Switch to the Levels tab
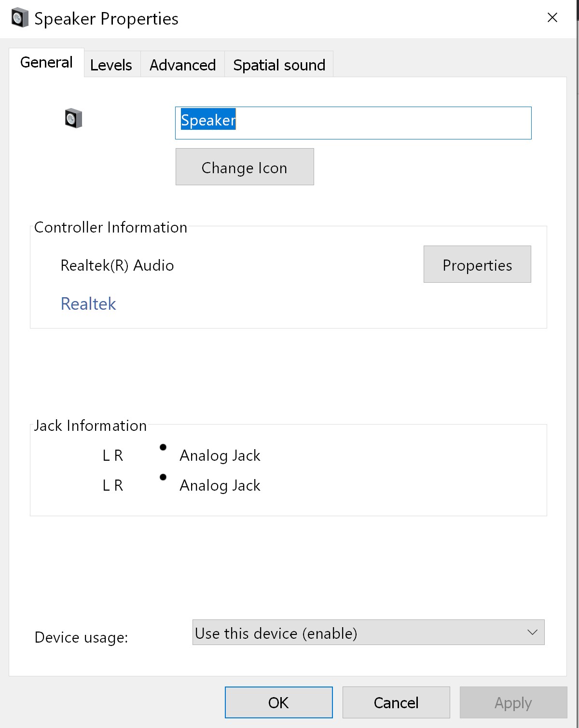The image size is (579, 728). click(x=111, y=64)
